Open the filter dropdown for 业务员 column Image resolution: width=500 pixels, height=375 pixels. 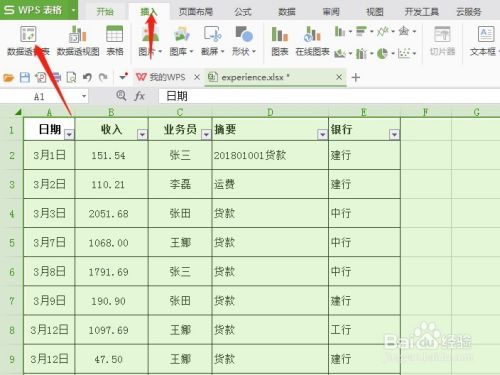[x=206, y=134]
